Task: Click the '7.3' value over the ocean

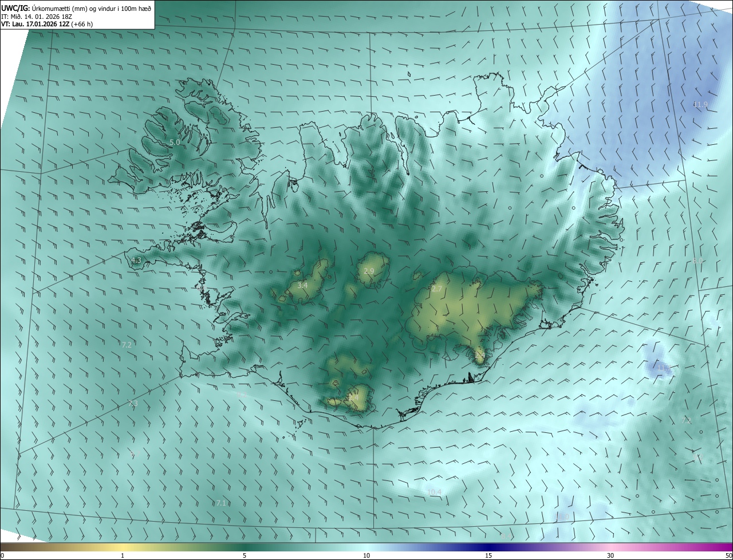Action: (133, 403)
